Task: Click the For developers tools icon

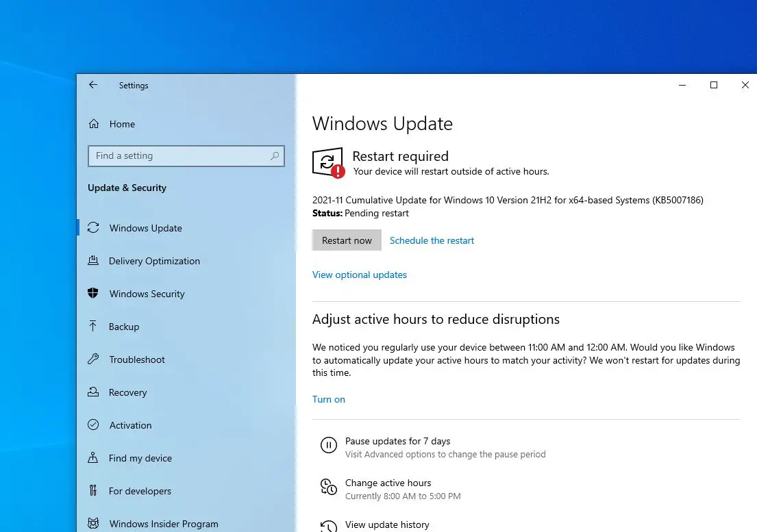Action: (x=93, y=490)
